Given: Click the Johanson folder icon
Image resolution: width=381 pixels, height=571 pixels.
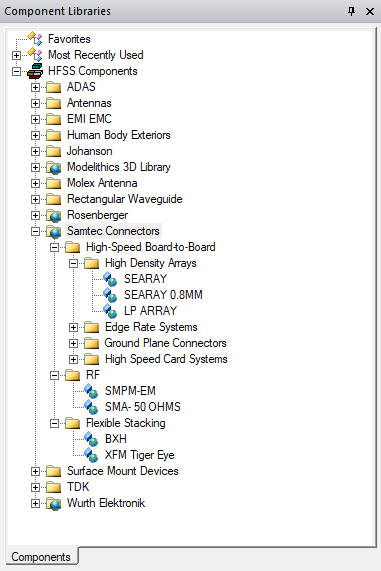Looking at the screenshot, I should coord(54,151).
